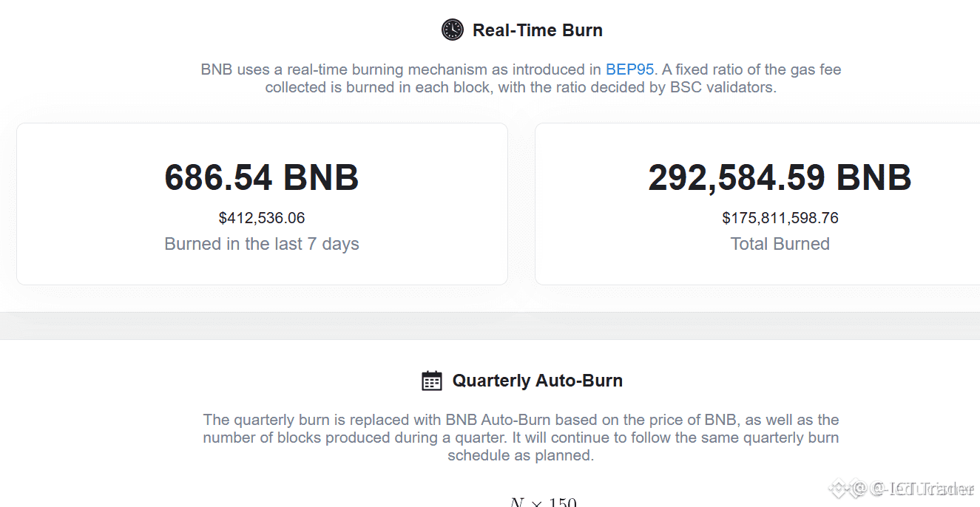Click the calendar icon beside Quarterly Auto-Burn
The width and height of the screenshot is (980, 507).
coord(432,381)
